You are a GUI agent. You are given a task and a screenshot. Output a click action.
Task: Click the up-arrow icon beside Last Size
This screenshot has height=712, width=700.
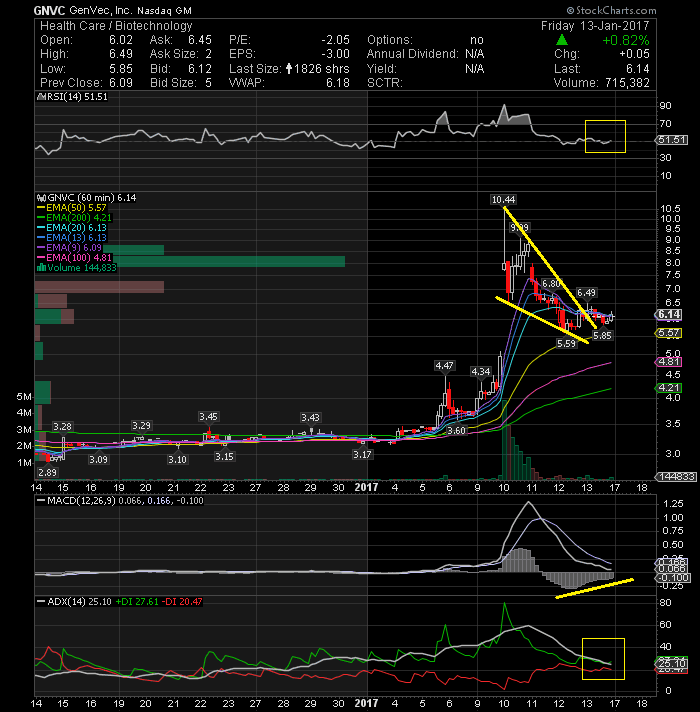(289, 69)
